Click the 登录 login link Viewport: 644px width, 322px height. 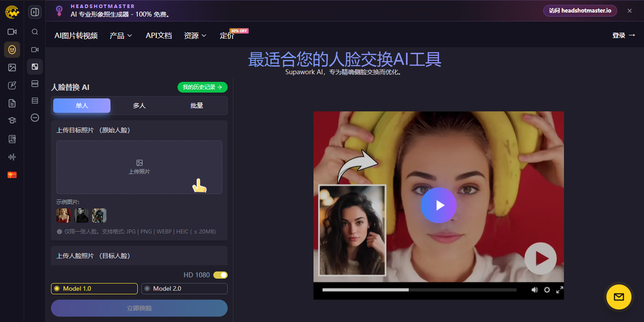624,35
